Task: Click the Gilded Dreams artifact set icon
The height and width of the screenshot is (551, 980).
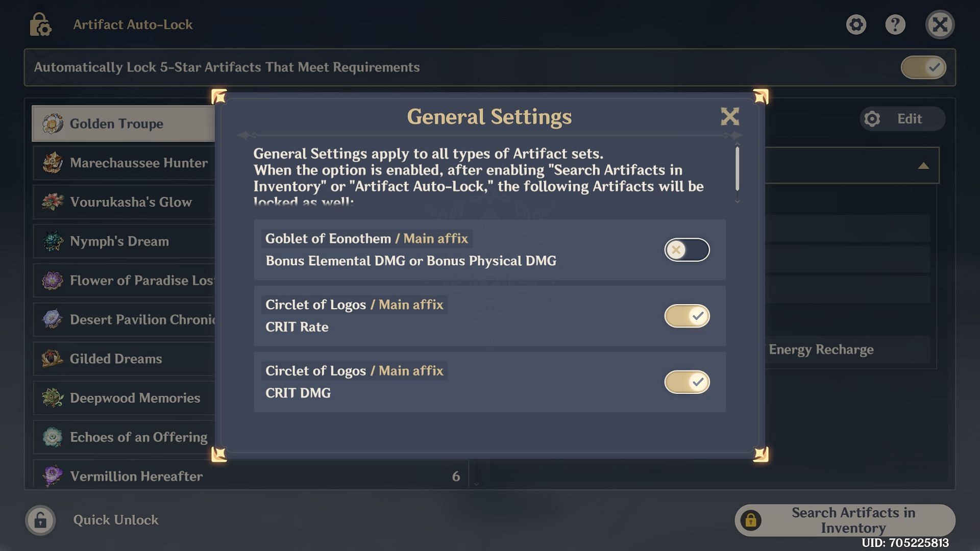Action: point(53,359)
